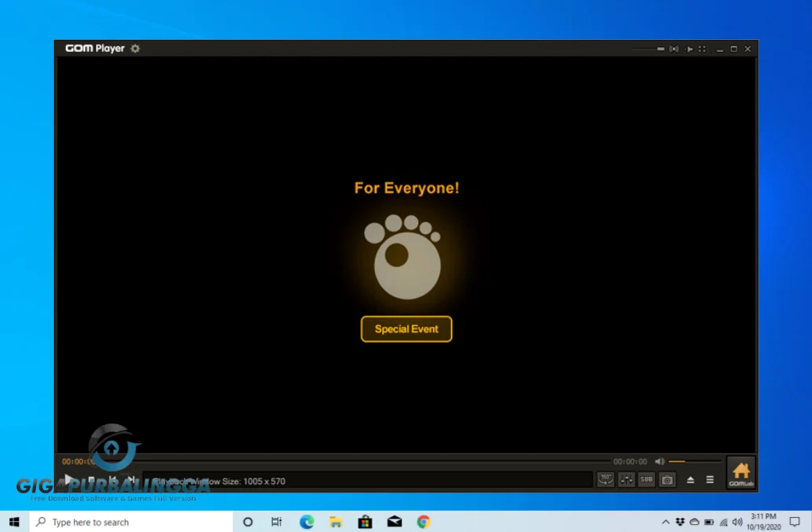The height and width of the screenshot is (532, 812).
Task: Capture a screenshot using the camera icon
Action: coord(667,479)
